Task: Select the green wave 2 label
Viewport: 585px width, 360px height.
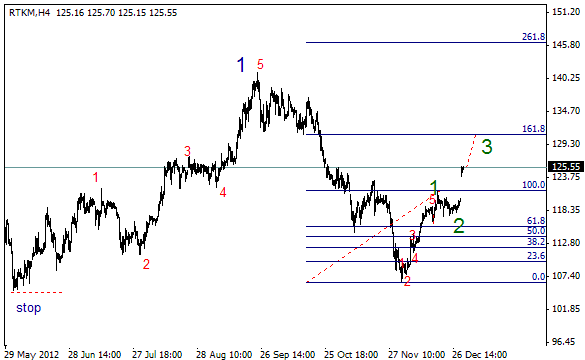Action: (x=459, y=226)
